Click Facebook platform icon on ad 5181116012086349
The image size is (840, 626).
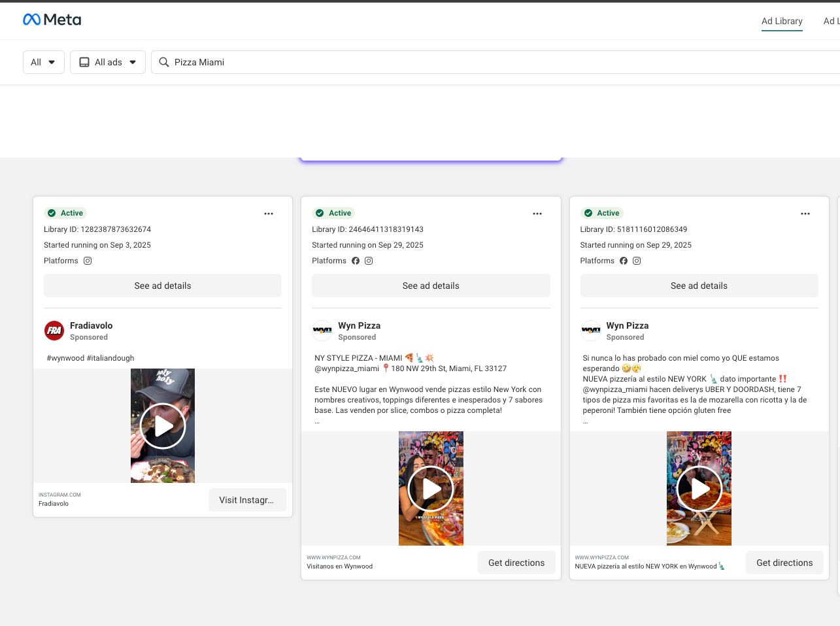coord(624,261)
